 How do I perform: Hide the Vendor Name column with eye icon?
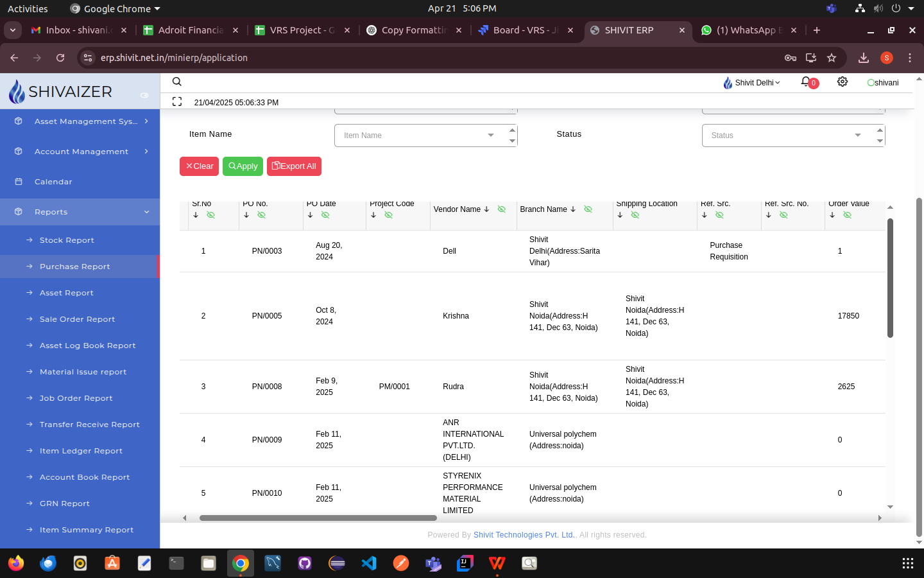coord(502,209)
